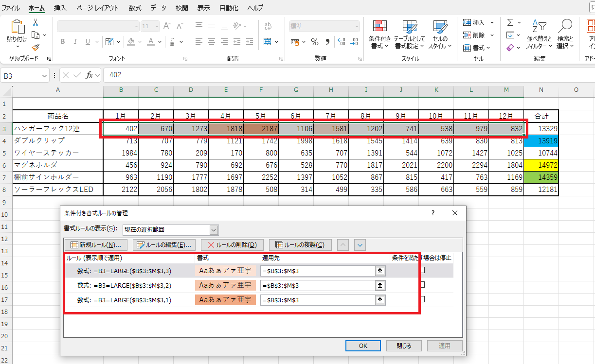Apply percent style with the % icon
Viewport: 595px width, 364px height.
315,42
